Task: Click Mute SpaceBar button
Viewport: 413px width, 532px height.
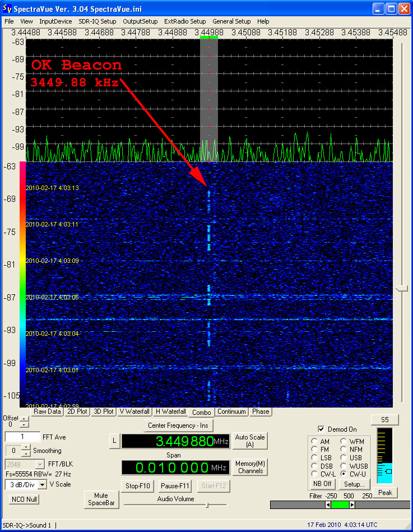Action: tap(101, 499)
